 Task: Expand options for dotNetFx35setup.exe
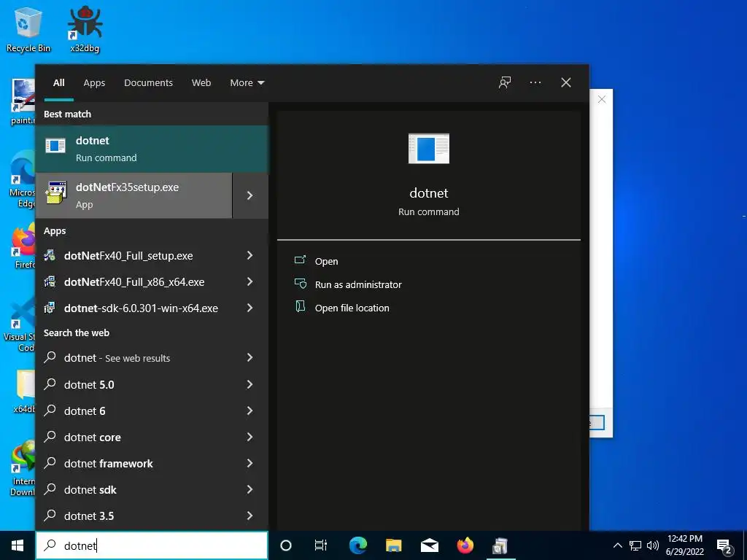250,195
